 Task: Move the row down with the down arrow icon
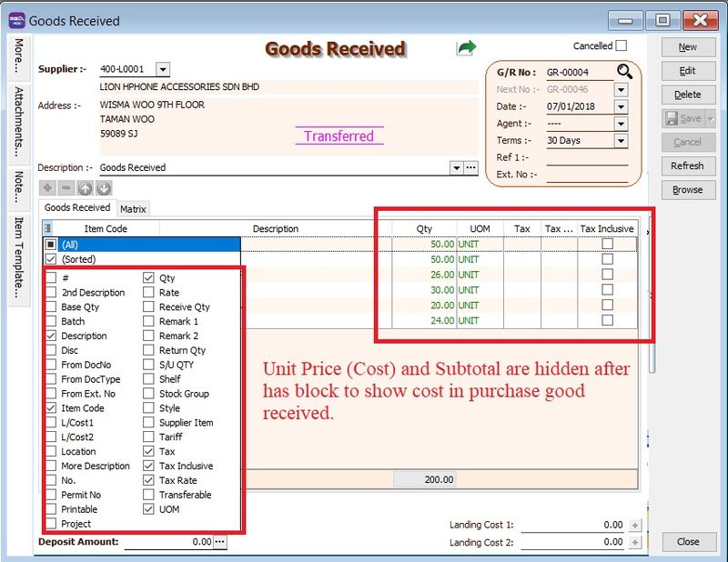(104, 188)
